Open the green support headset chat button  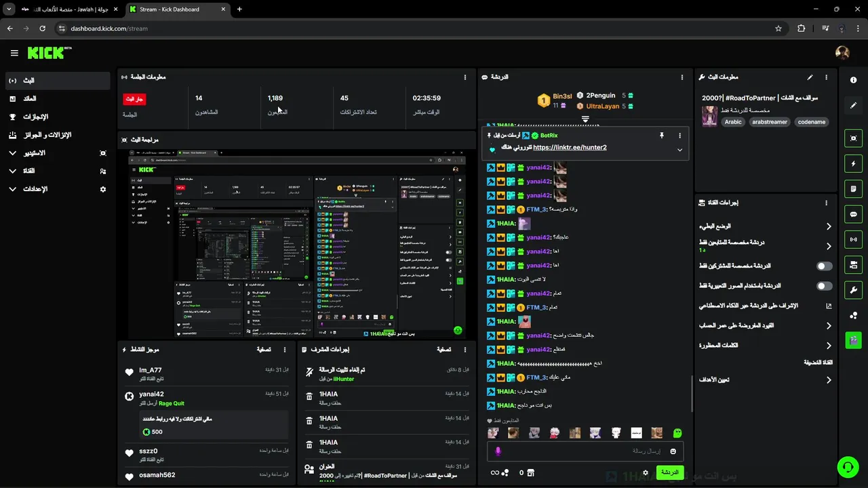pos(847,467)
